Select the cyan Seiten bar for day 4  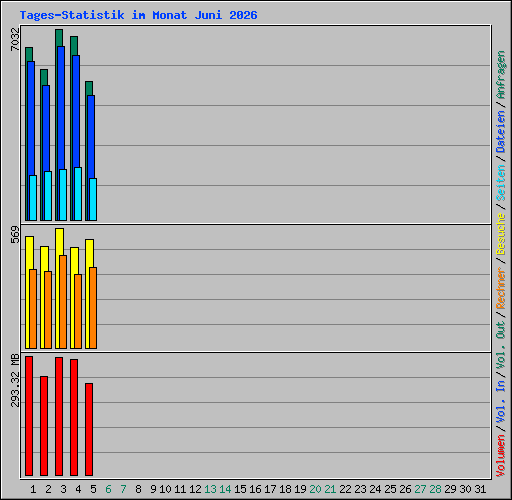click(x=78, y=194)
